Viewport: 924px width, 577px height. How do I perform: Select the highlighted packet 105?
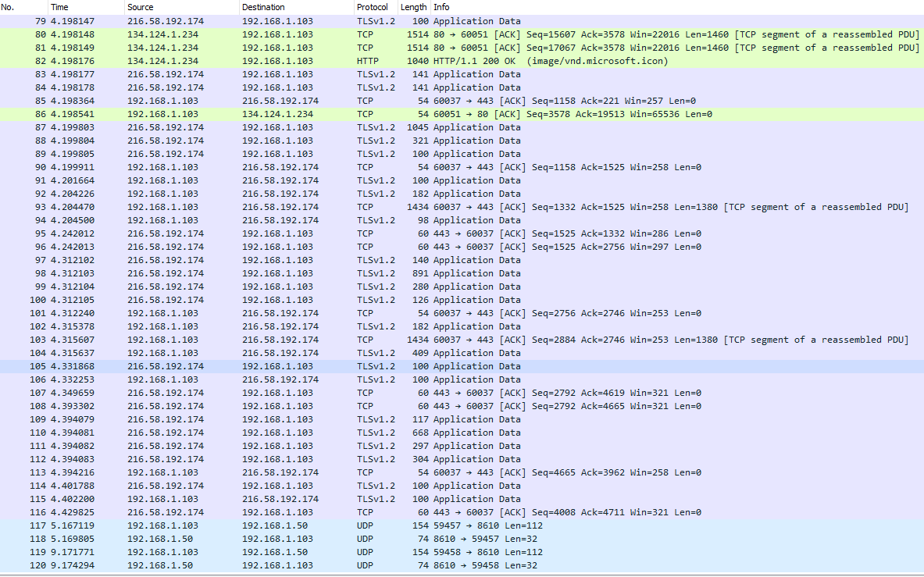tap(312, 366)
